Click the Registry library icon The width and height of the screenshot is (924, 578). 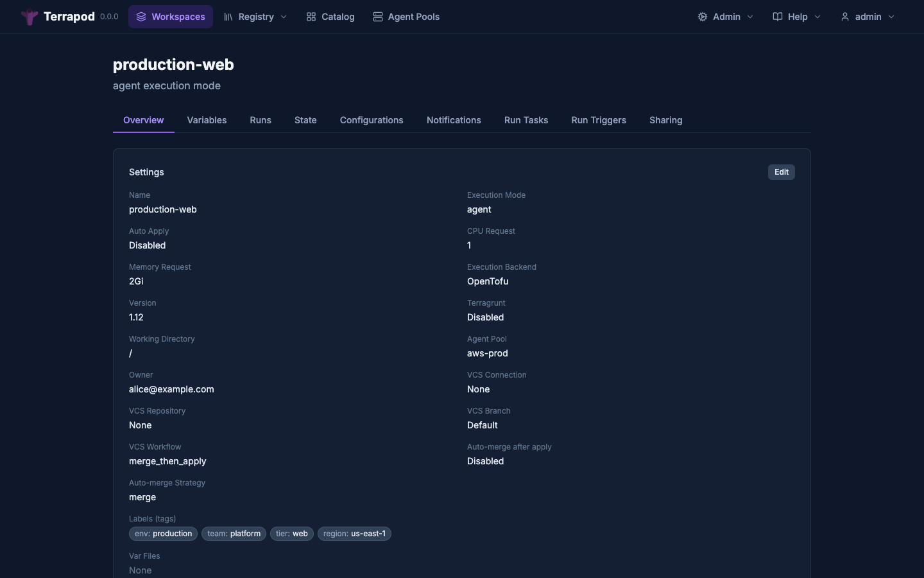[x=228, y=17]
